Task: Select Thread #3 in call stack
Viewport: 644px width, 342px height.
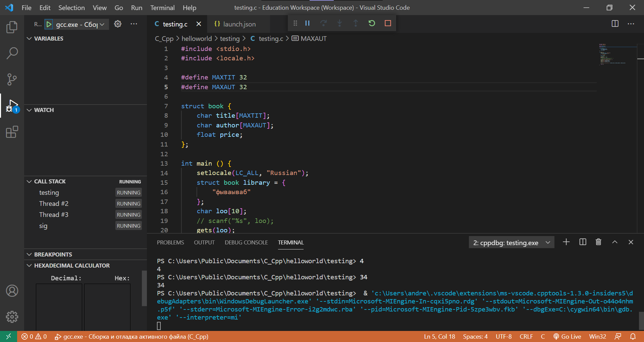Action: click(x=86, y=215)
